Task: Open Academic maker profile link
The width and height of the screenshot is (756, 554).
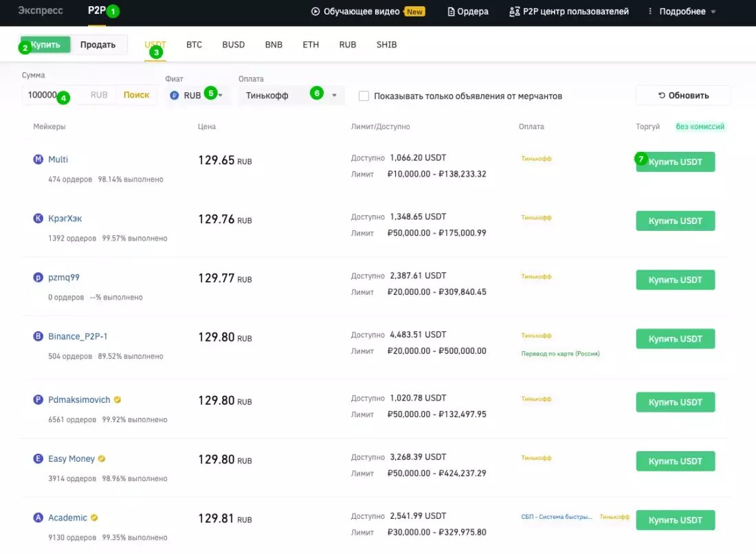Action: pyautogui.click(x=67, y=518)
